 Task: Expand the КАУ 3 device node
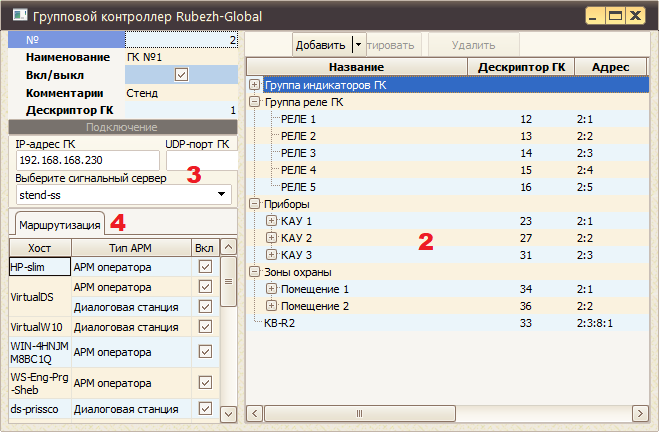click(272, 255)
